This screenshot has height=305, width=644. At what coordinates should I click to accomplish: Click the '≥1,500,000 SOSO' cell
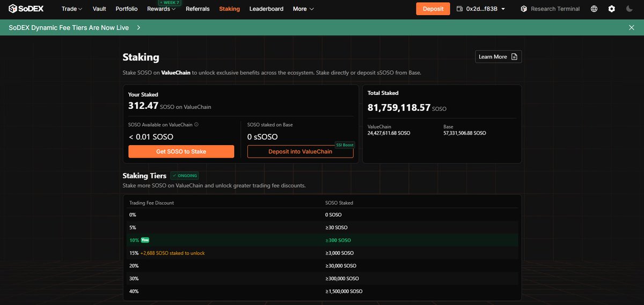coord(344,292)
